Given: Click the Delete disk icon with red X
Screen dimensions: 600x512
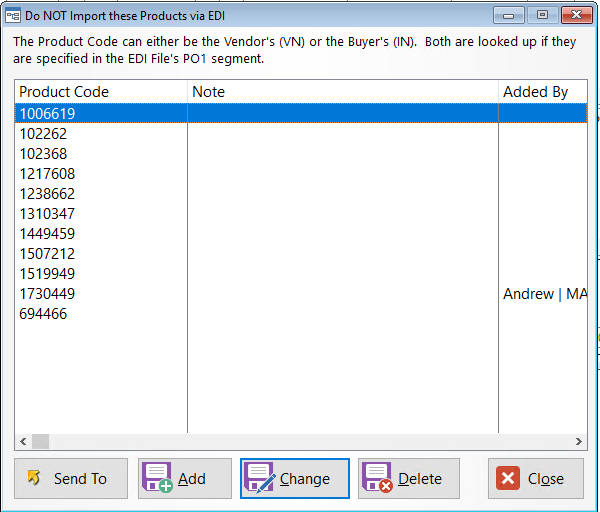Looking at the screenshot, I should pyautogui.click(x=377, y=478).
